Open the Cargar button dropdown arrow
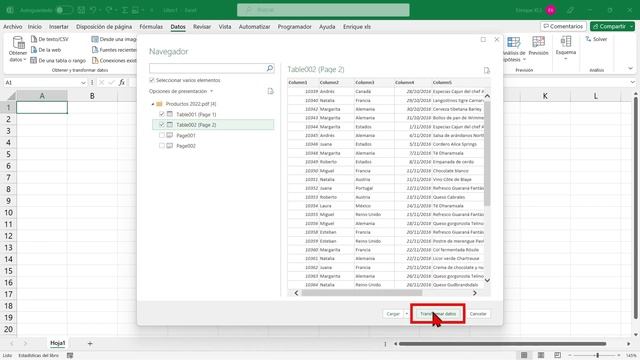The height and width of the screenshot is (360, 640). coord(406,313)
